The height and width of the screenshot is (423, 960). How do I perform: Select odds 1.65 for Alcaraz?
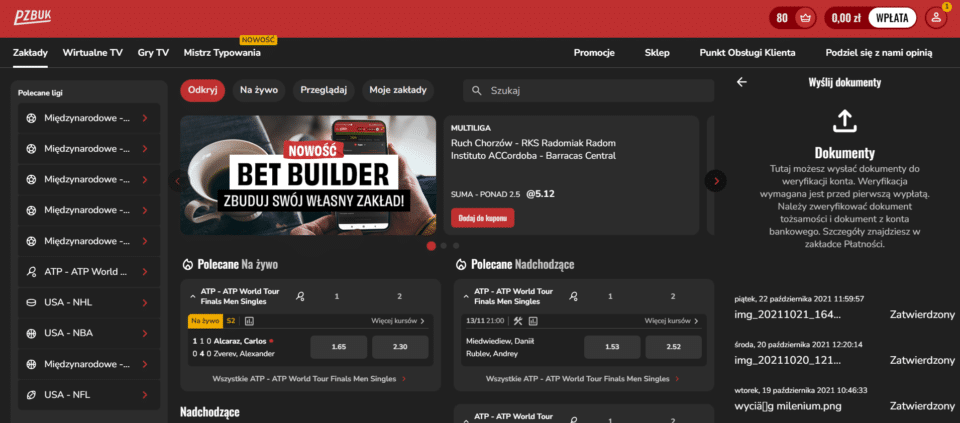click(338, 346)
